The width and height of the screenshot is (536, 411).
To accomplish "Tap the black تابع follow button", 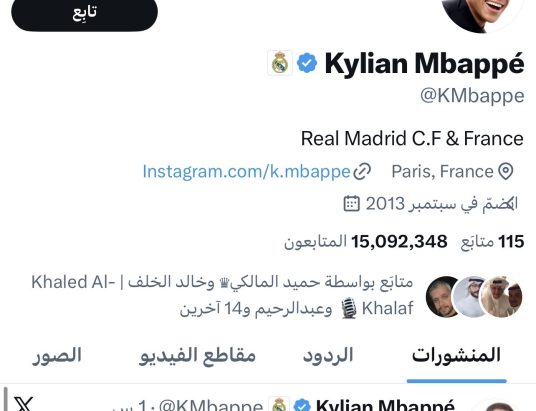I will point(84,13).
